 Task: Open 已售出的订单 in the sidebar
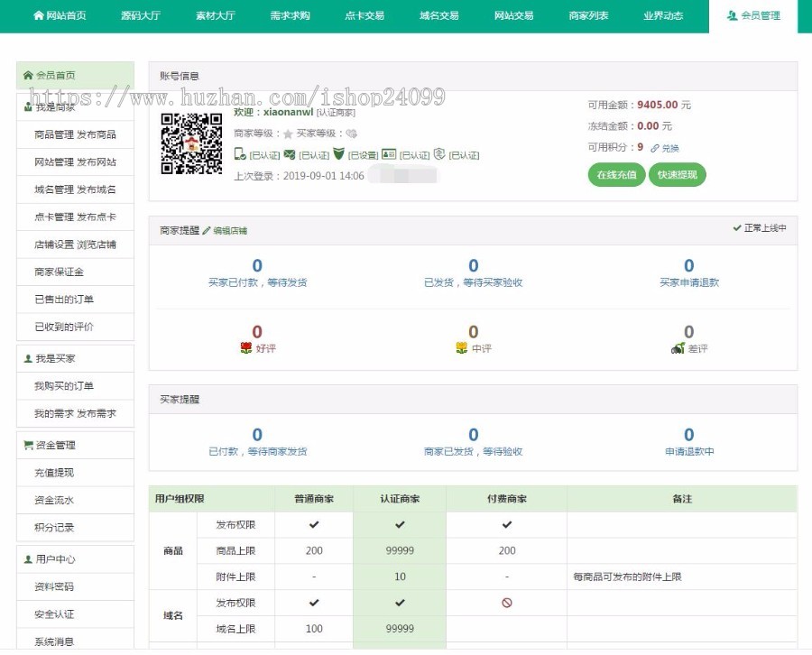(64, 300)
